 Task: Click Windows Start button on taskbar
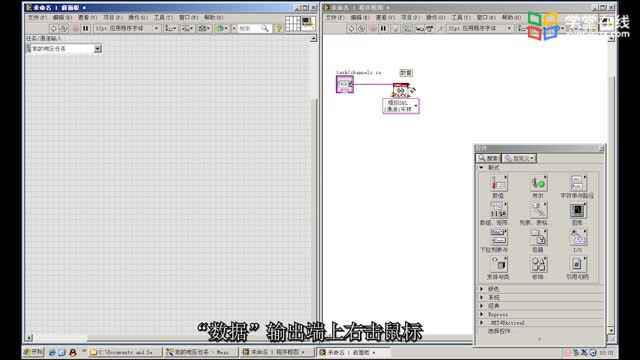(x=33, y=352)
